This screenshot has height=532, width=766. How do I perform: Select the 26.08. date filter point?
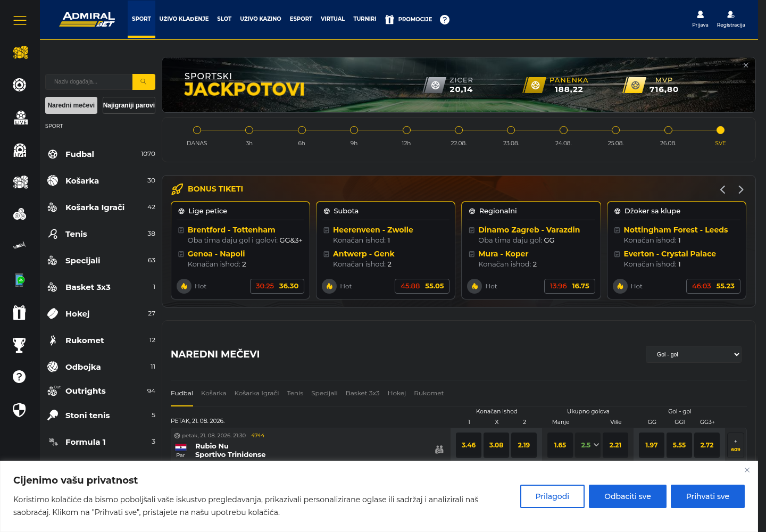click(668, 130)
